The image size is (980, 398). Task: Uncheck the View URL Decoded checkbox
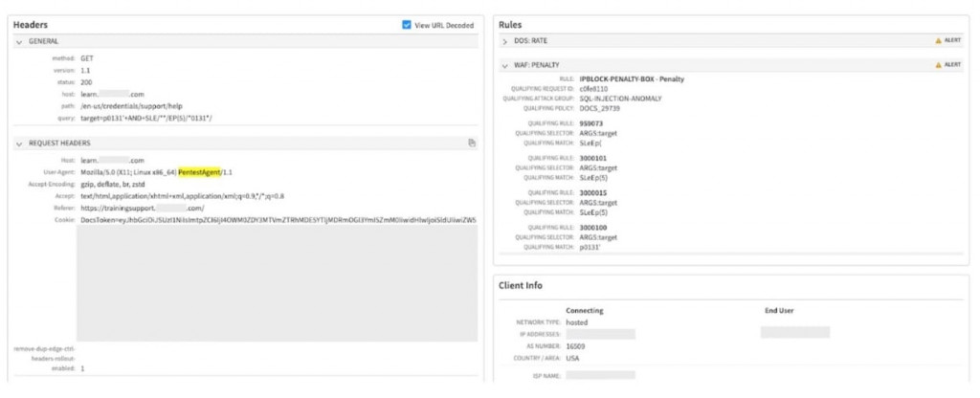(407, 25)
